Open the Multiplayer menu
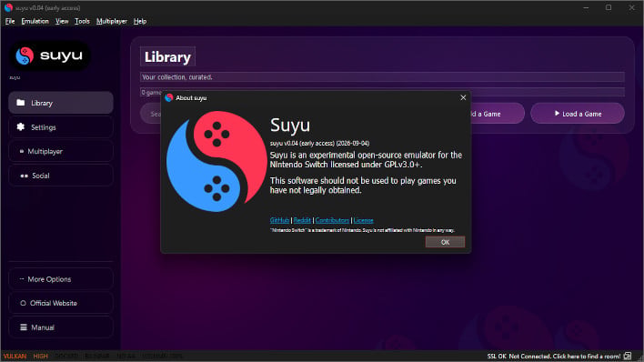Image resolution: width=644 pixels, height=362 pixels. pyautogui.click(x=112, y=21)
